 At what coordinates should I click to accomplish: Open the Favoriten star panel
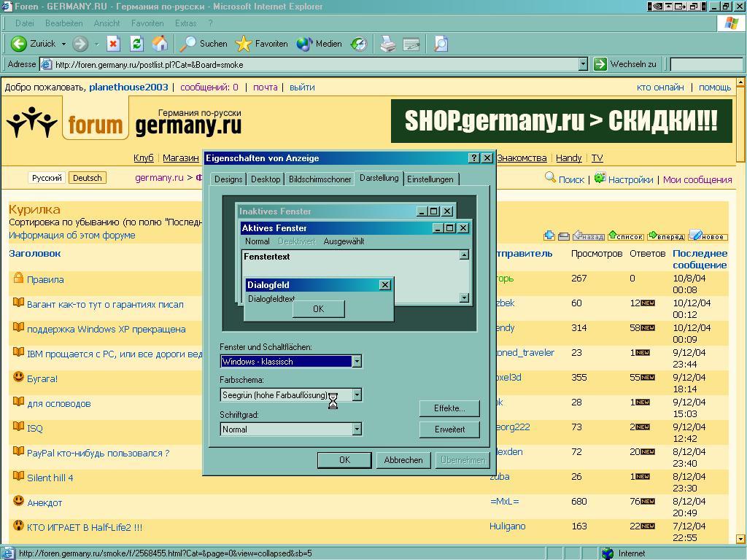[262, 44]
